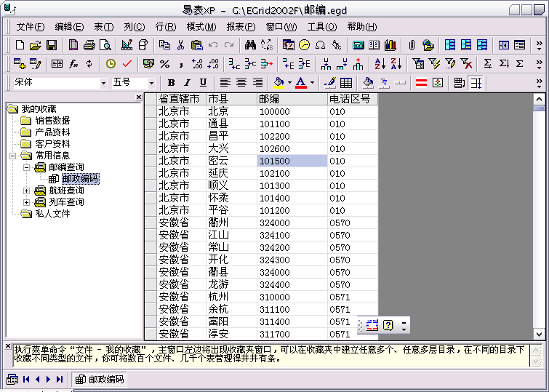Screen dimensions: 549x392
Task: Toggle Italic formatting
Action: 188,83
